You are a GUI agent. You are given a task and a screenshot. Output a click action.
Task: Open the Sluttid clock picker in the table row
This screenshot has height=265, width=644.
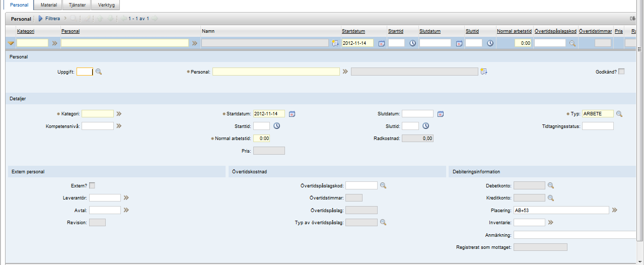(490, 43)
